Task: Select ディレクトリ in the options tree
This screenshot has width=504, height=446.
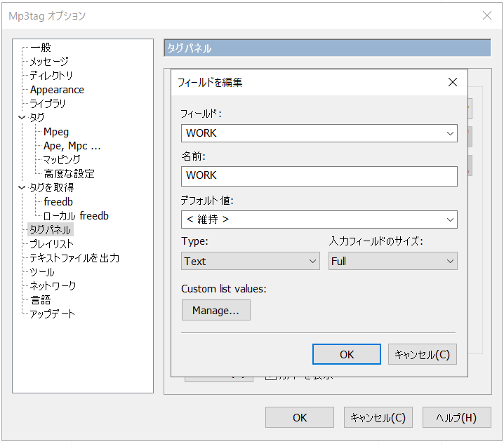Action: pyautogui.click(x=51, y=76)
